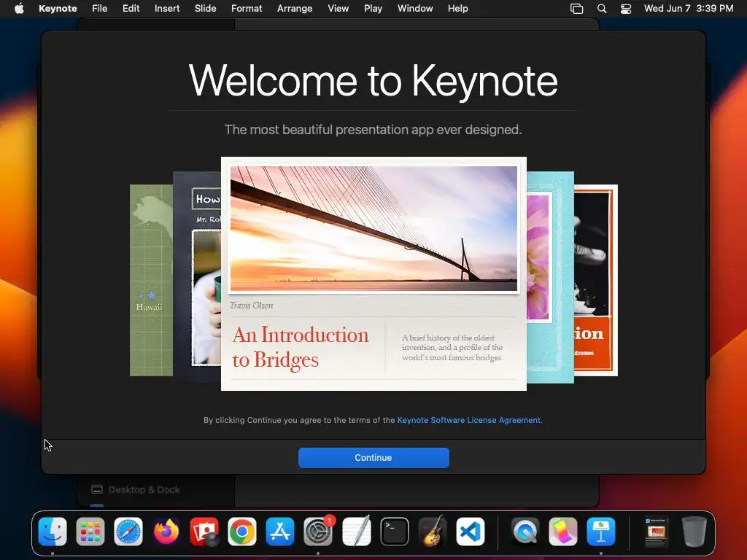Select the teal flower theme thumbnail
The image size is (747, 560).
click(550, 277)
